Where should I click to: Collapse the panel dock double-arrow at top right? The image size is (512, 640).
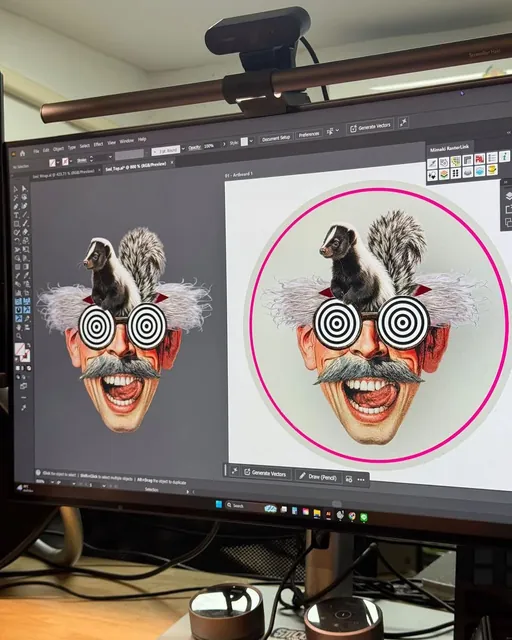point(509,132)
